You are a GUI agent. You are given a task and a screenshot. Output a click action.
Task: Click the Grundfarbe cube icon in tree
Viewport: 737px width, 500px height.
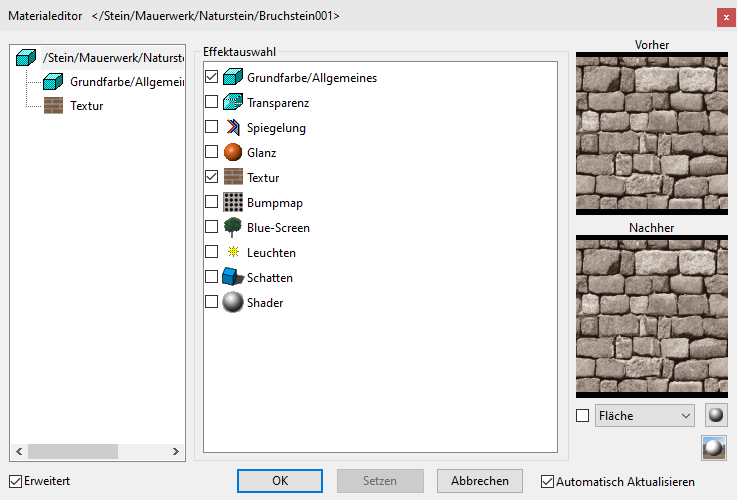(x=53, y=81)
